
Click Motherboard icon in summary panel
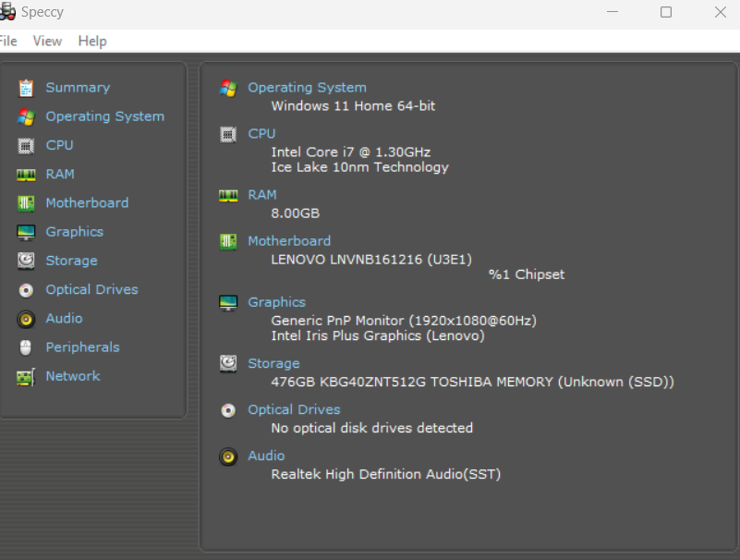point(228,242)
